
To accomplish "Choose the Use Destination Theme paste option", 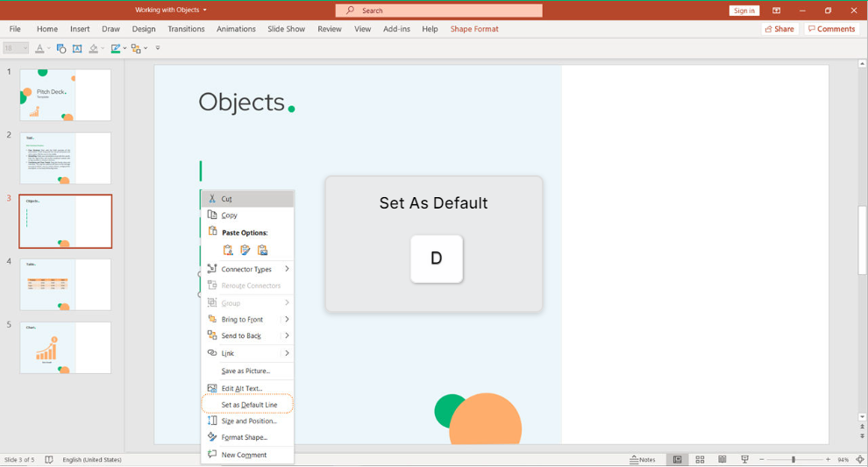I will click(228, 250).
